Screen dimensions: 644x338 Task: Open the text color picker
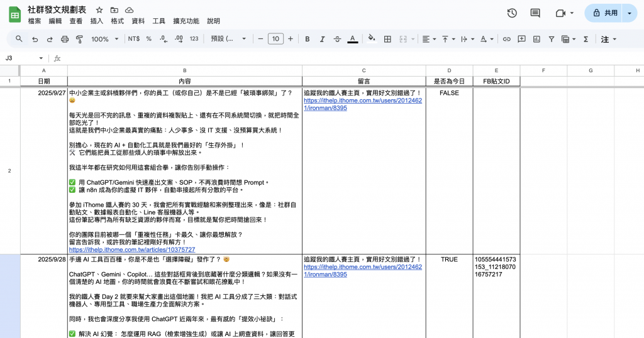pos(352,39)
